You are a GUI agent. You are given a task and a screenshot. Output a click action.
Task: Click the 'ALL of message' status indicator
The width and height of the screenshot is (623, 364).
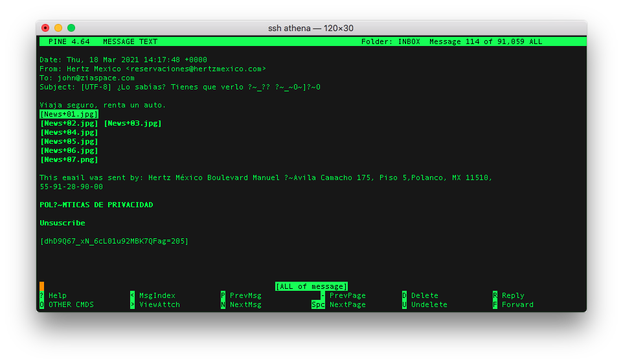[311, 286]
